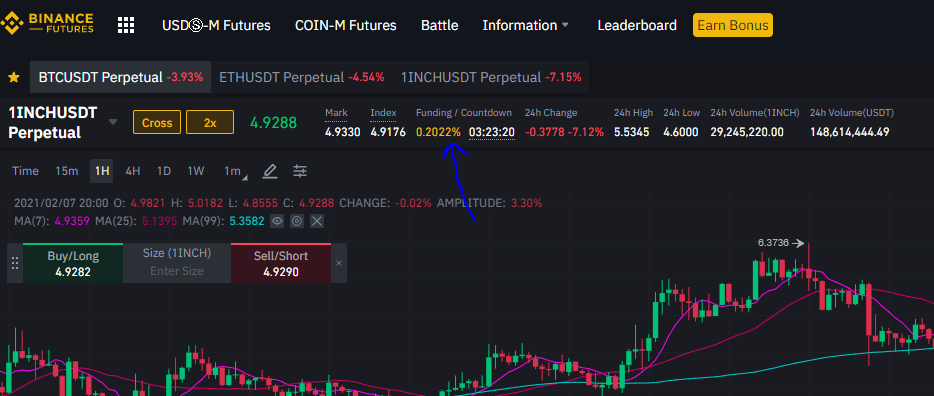Click MA(99) value 5.3582
This screenshot has width=934, height=396.
pyautogui.click(x=246, y=221)
